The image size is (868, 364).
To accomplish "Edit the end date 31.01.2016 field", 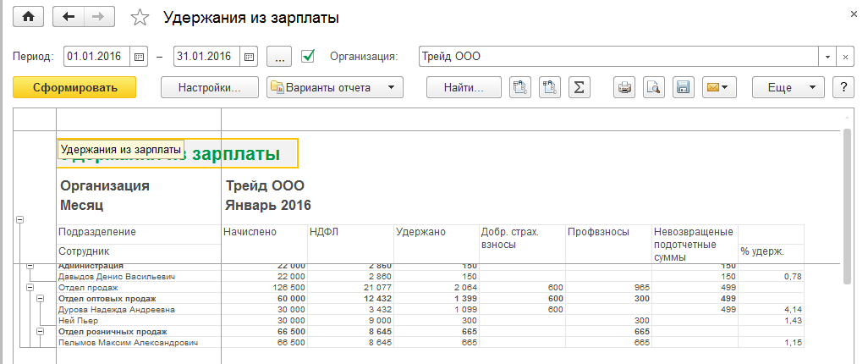I will point(207,56).
